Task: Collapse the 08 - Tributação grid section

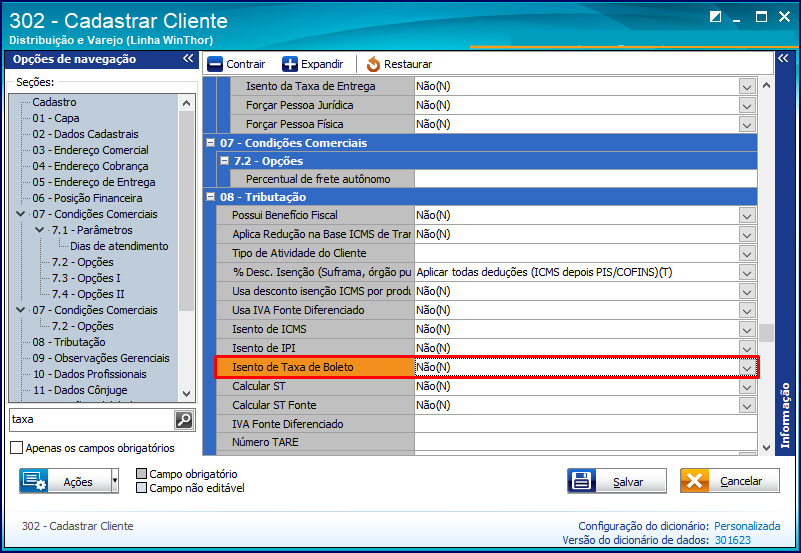Action: (210, 197)
